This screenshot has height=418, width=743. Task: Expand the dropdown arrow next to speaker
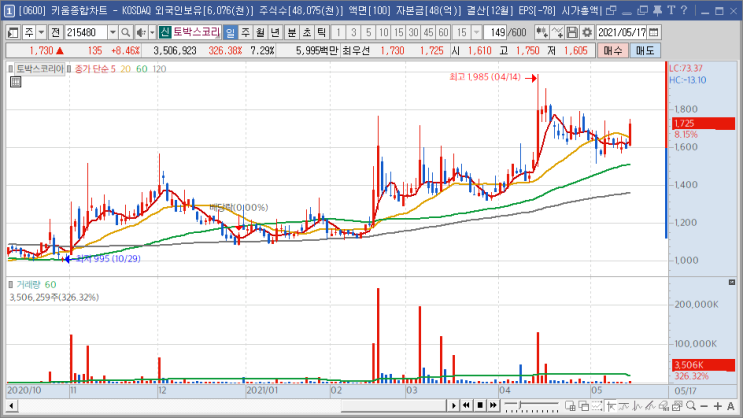(x=152, y=32)
